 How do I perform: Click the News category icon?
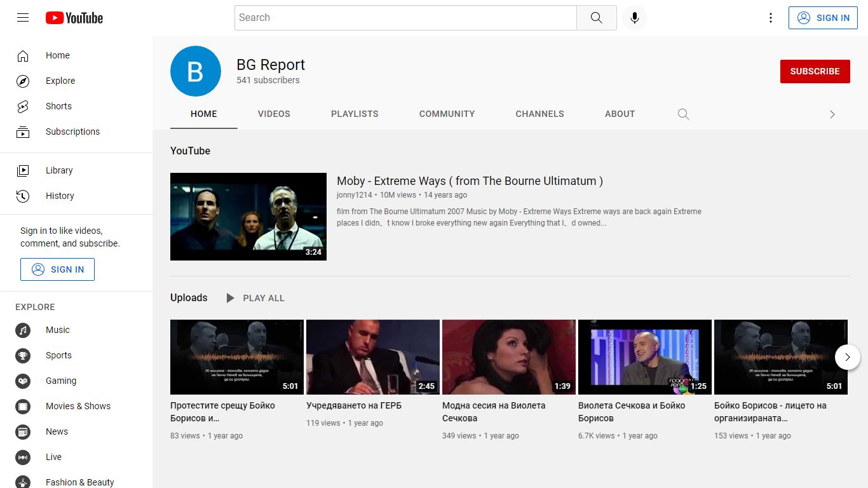click(x=23, y=432)
